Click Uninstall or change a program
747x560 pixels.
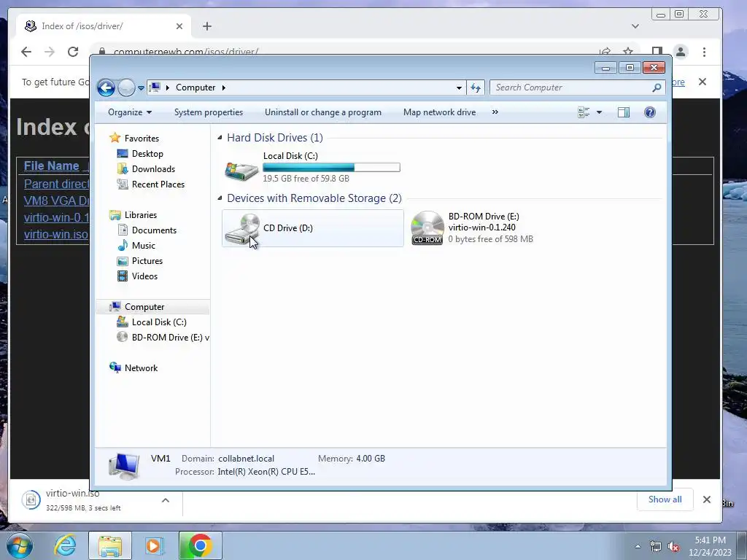[x=323, y=112]
